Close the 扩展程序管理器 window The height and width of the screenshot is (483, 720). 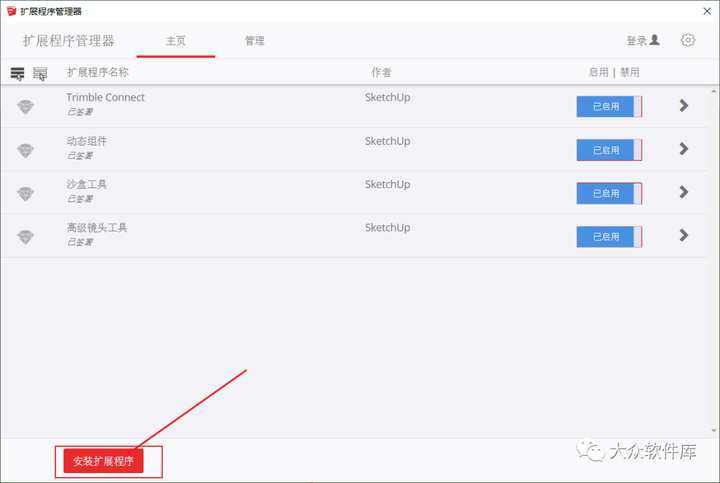707,11
